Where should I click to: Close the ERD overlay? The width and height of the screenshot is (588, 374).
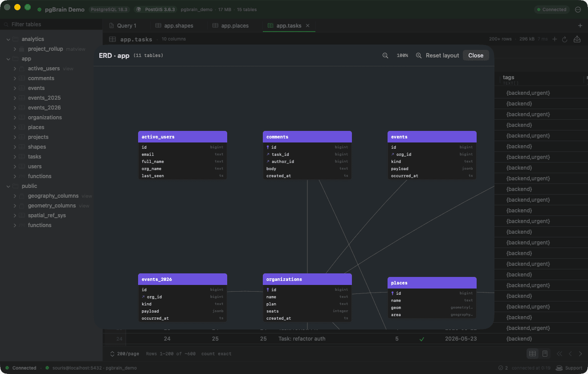tap(476, 56)
